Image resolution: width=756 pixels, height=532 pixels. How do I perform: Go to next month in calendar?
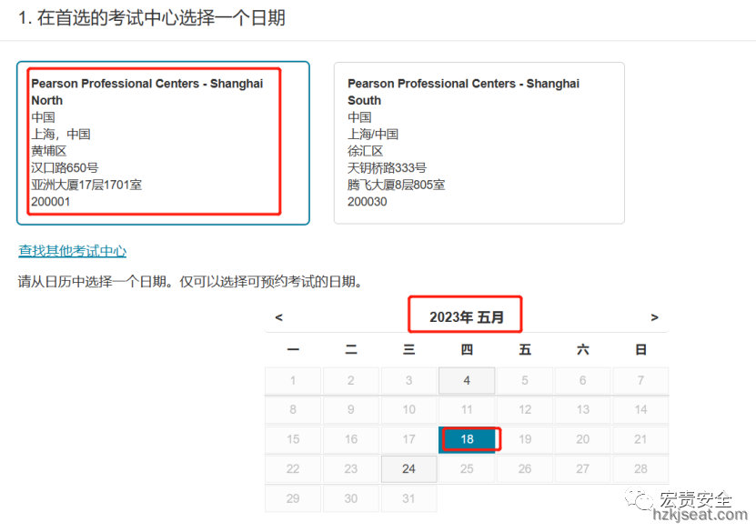[x=654, y=317]
